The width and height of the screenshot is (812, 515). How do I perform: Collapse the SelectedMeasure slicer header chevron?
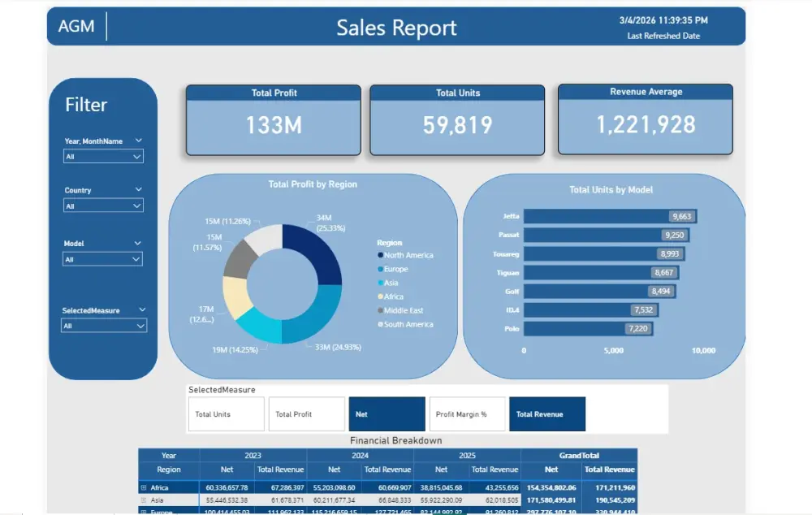point(142,309)
